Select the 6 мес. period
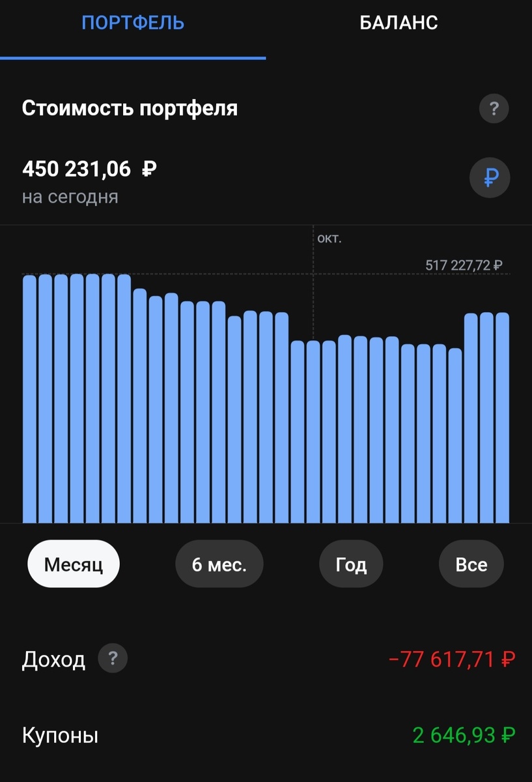The height and width of the screenshot is (782, 532). (219, 564)
